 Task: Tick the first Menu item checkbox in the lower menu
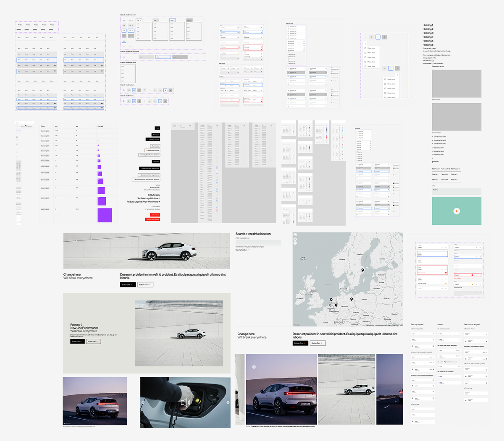(x=385, y=79)
